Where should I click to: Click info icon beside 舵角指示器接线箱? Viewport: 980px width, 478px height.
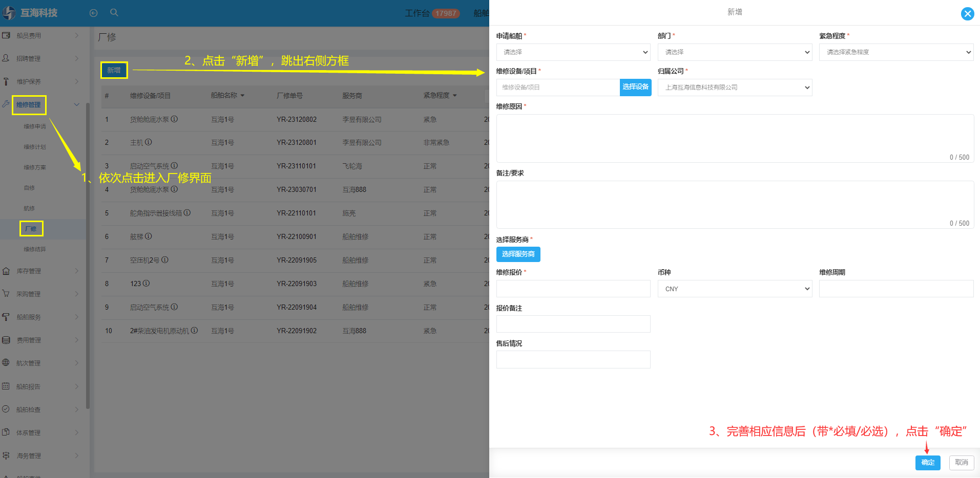click(187, 213)
